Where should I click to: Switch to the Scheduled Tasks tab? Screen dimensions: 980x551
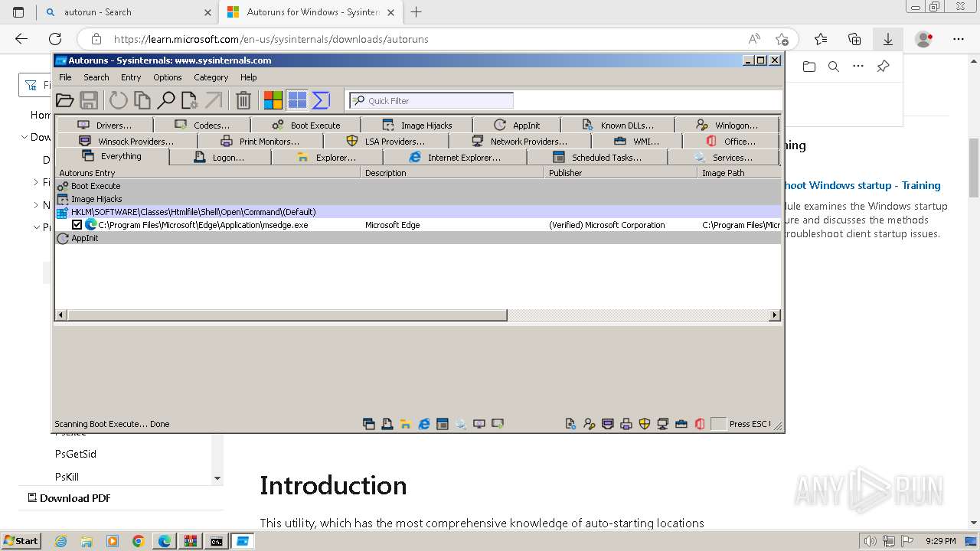(x=597, y=157)
